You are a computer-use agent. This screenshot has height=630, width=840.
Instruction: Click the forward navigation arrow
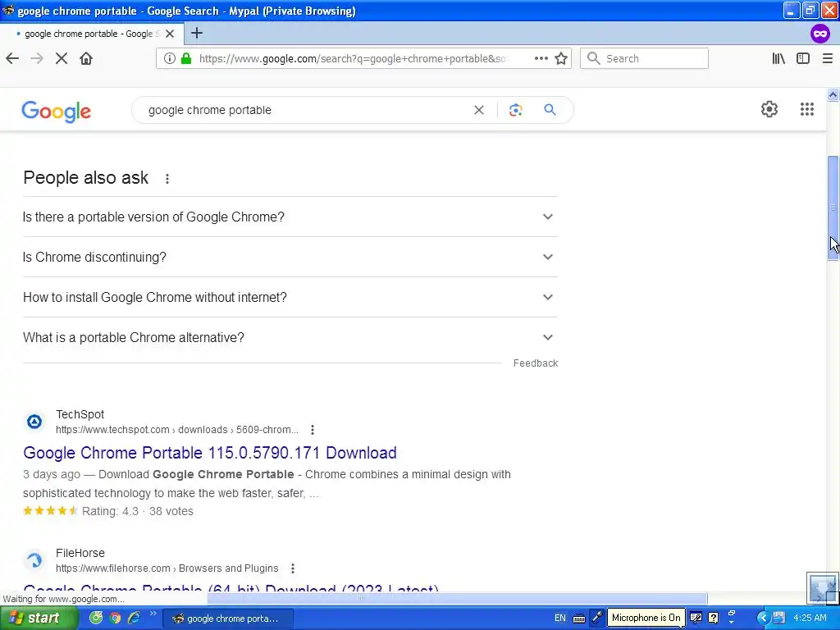pyautogui.click(x=37, y=58)
